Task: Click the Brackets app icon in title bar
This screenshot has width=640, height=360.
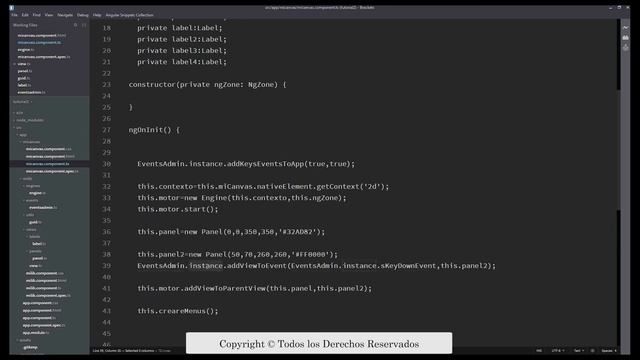Action: [12, 7]
